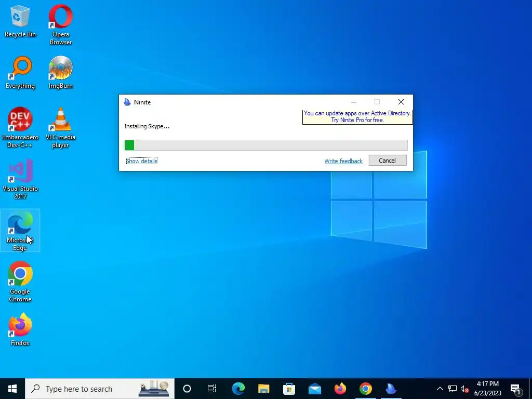Open the clock and date flyout

click(487, 389)
